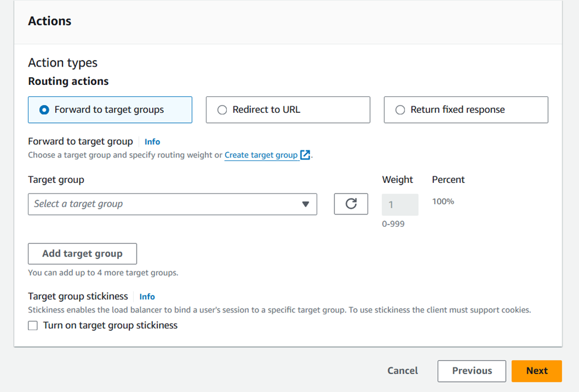Select the Return fixed response radio option
This screenshot has height=392, width=579.
click(400, 110)
